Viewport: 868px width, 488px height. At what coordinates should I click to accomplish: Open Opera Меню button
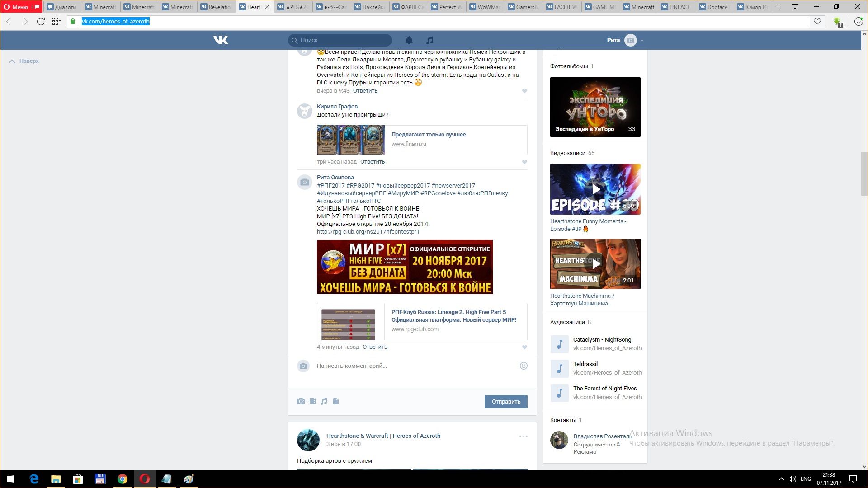(x=17, y=7)
